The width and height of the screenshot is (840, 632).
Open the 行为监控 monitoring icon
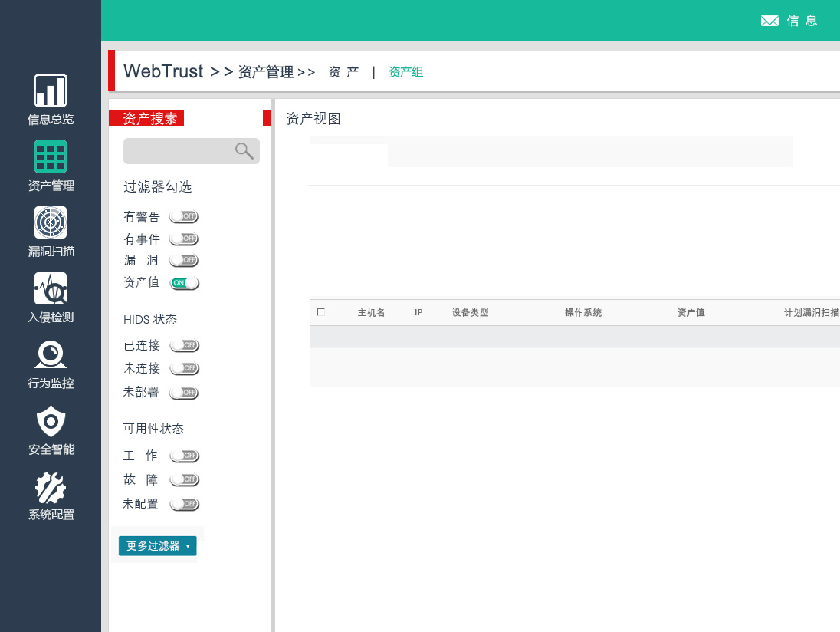[x=50, y=355]
